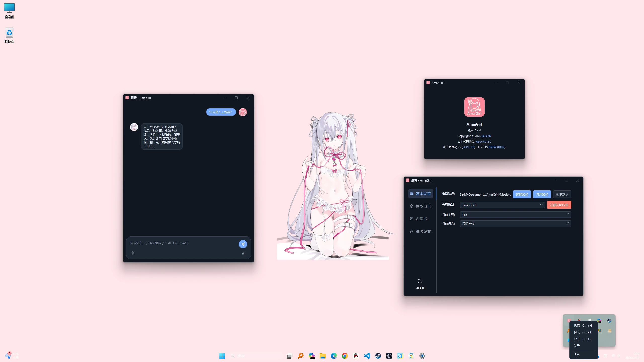Open the 当前语言 跟随系统 dropdown
Viewport: 644px width, 362px height.
pyautogui.click(x=515, y=224)
